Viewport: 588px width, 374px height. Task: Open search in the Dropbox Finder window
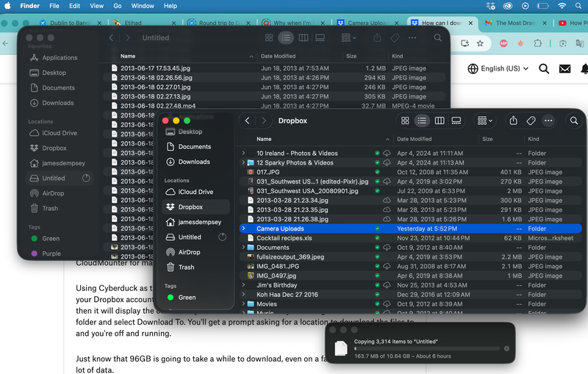coord(574,121)
